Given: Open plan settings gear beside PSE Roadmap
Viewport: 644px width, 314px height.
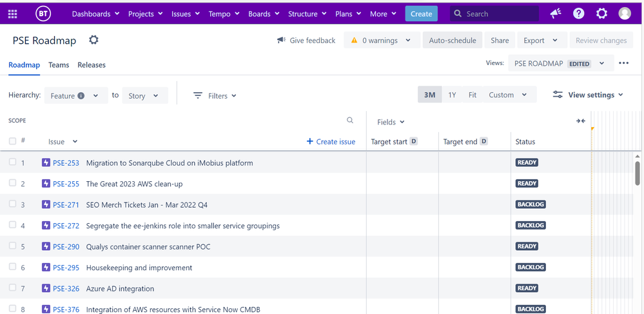Looking at the screenshot, I should coord(93,41).
